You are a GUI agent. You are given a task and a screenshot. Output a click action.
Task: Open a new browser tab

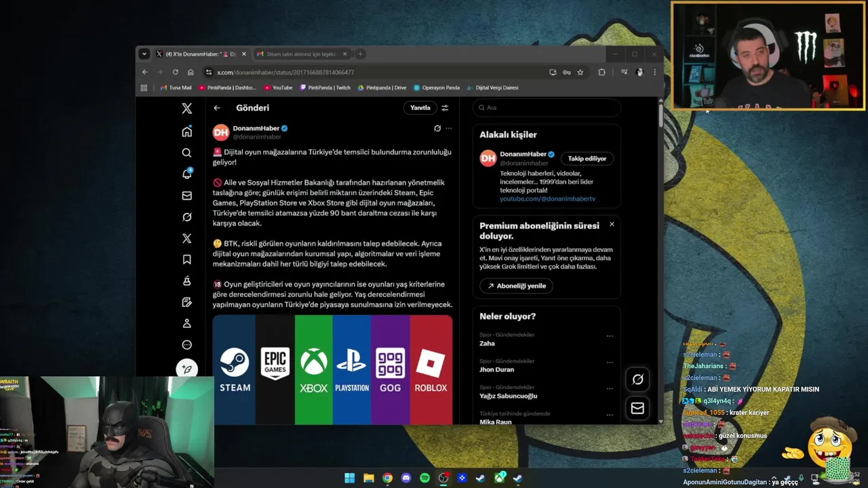click(x=361, y=54)
